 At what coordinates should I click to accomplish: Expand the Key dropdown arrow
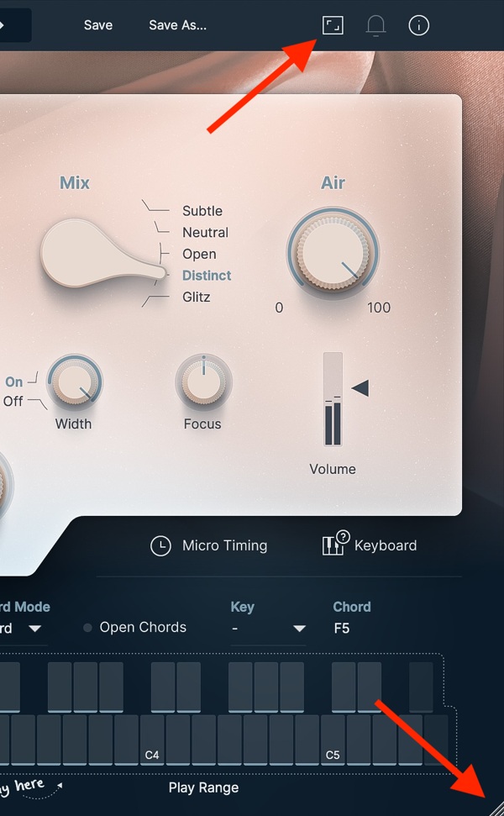pos(299,629)
